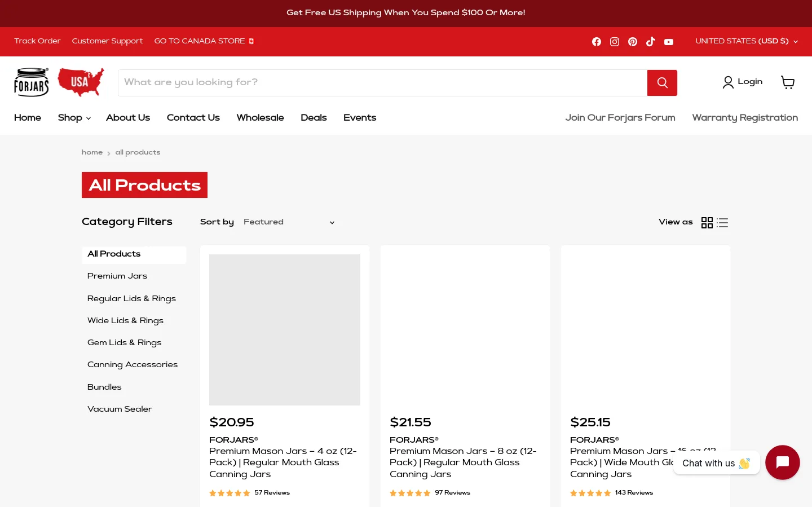Switch to list view layout
The width and height of the screenshot is (812, 507).
722,223
